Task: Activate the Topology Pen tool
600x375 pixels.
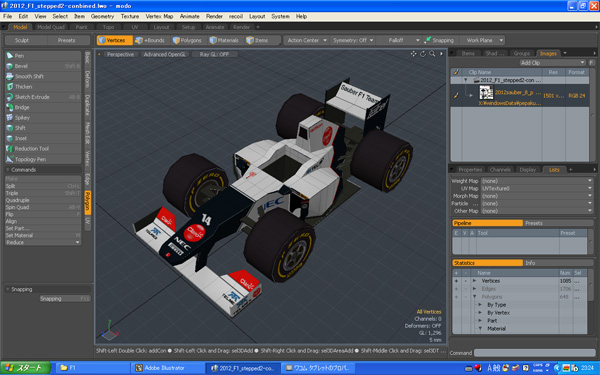Action: point(43,159)
